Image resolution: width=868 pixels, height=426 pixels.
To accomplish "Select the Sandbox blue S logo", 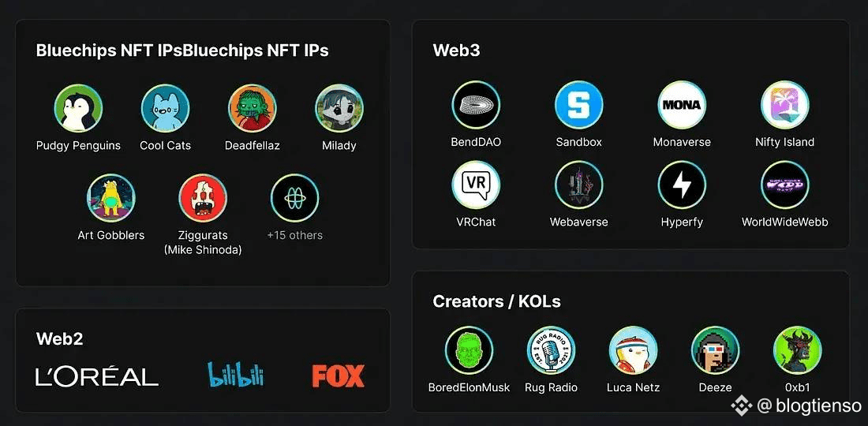I will (578, 105).
